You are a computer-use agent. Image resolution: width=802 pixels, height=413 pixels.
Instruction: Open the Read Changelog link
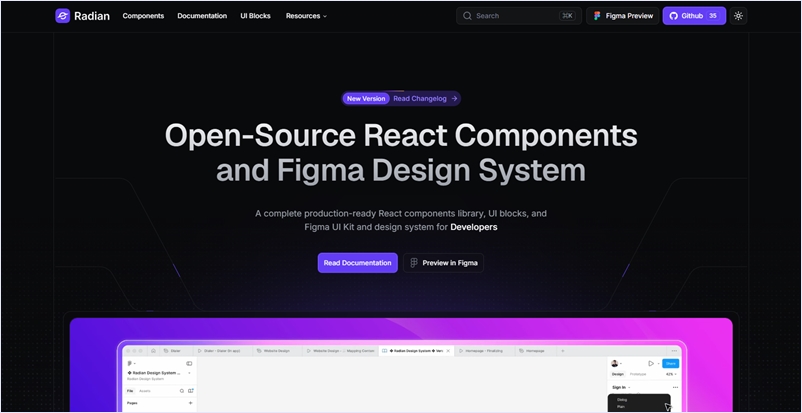pos(420,99)
